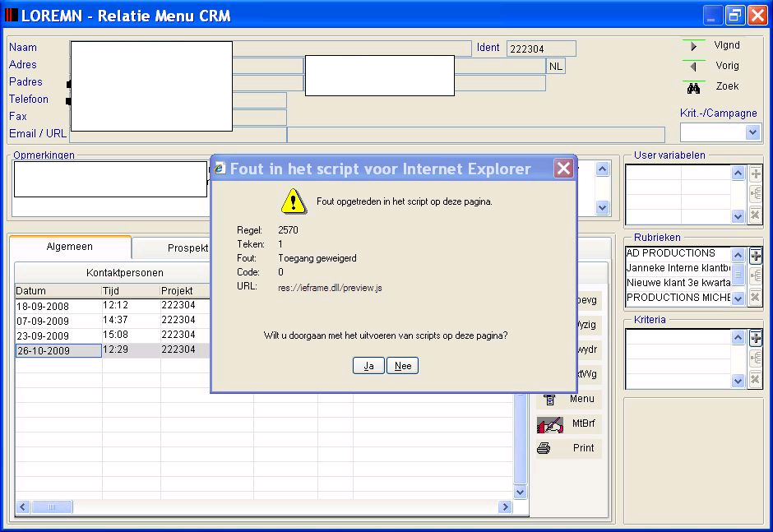773x532 pixels.
Task: Go to previous record with Vorig arrow
Action: tap(693, 66)
